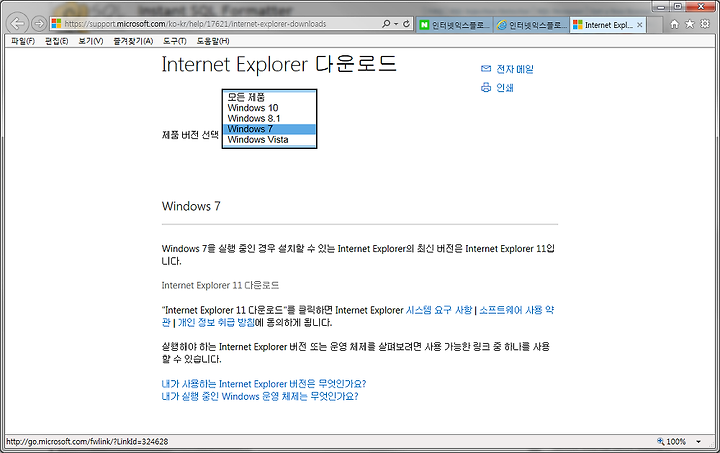Open the Favorites star icon
Viewport: 720px width, 453px height.
point(689,24)
